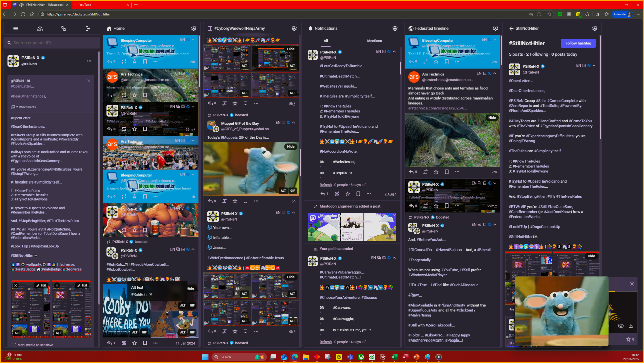
Task: Hide the anteater image in Federated timeline
Action: 492,118
